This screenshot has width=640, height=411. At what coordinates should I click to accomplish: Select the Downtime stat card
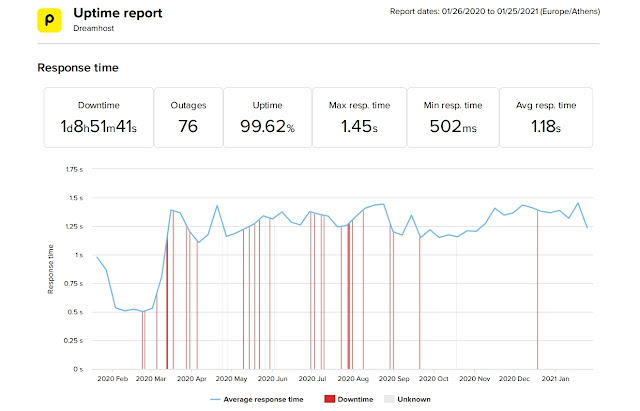point(98,117)
